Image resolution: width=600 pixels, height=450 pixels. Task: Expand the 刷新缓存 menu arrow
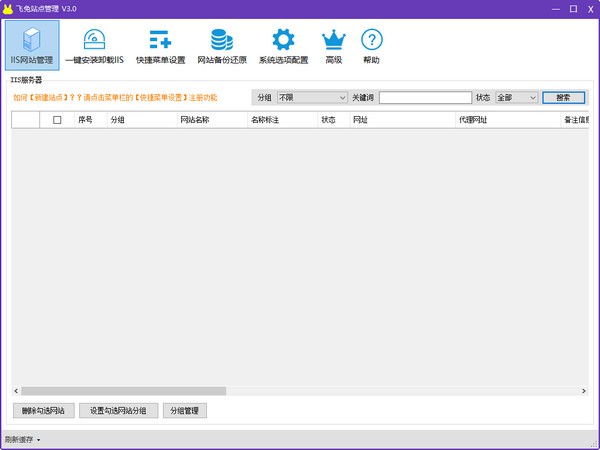click(x=39, y=440)
